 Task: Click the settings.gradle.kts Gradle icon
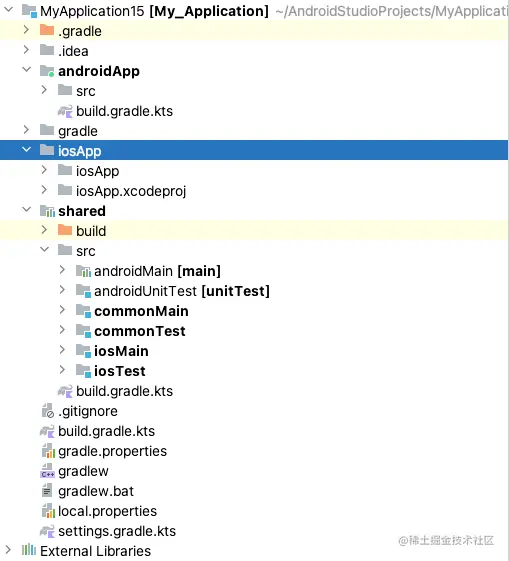(47, 531)
